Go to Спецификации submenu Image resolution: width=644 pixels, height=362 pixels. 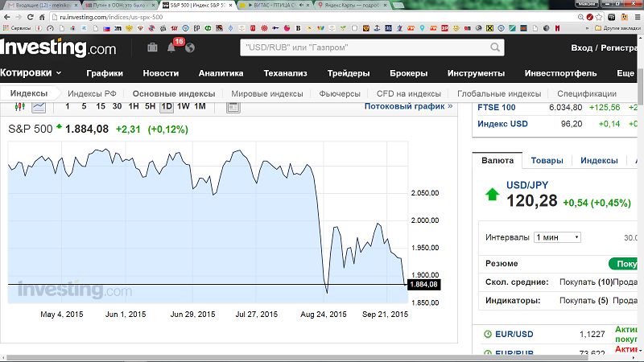[587, 93]
